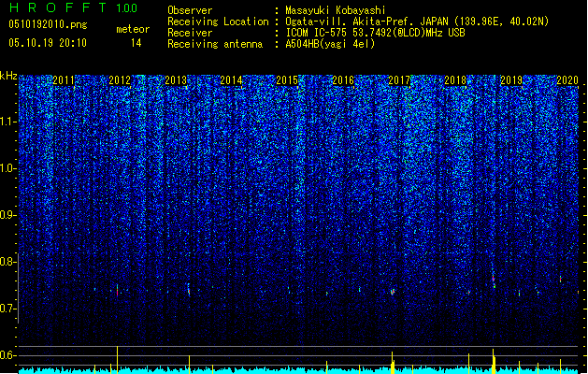Click the 1.0 frequency axis label
588x374 pixels.
coord(7,168)
